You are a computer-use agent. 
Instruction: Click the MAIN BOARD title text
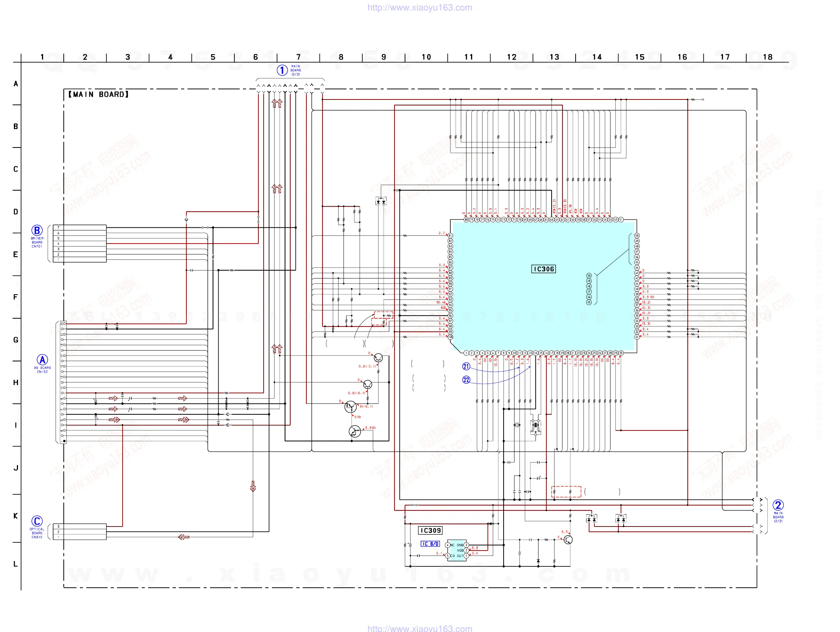click(98, 94)
